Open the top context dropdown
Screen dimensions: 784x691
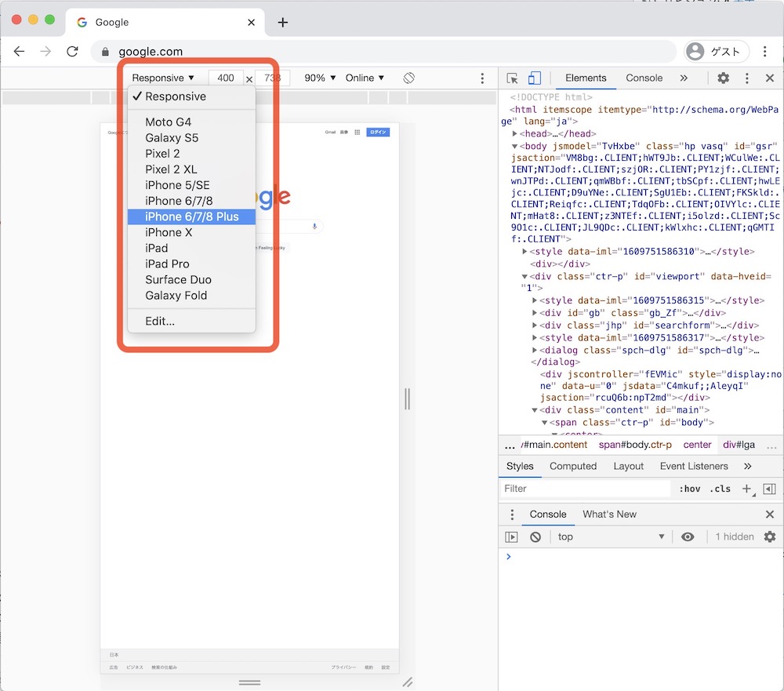tap(611, 537)
